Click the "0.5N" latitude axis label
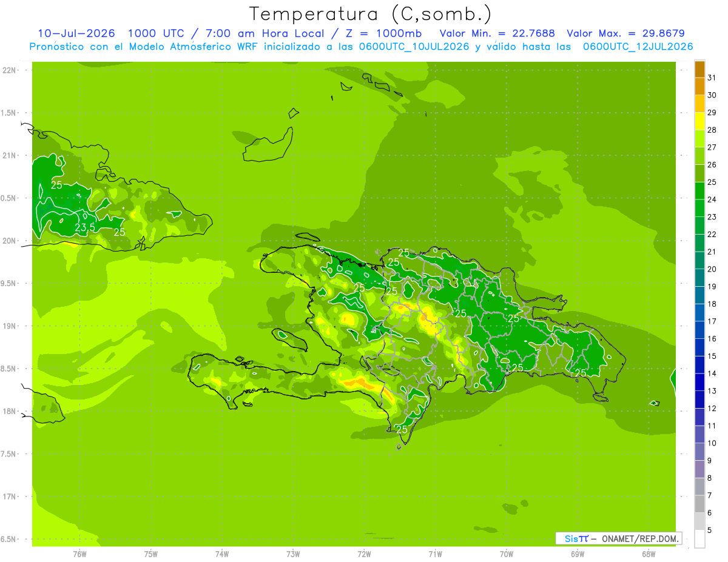The image size is (728, 562). [x=9, y=198]
